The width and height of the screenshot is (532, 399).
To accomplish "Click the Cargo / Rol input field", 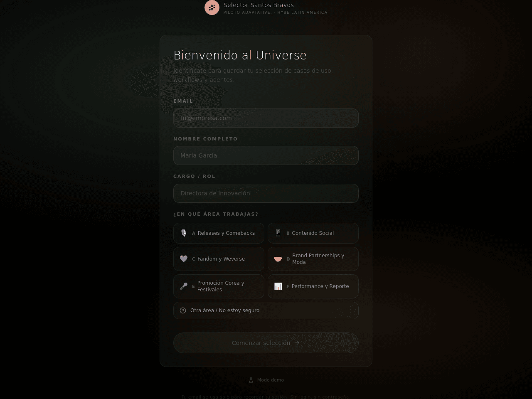I will (x=266, y=193).
